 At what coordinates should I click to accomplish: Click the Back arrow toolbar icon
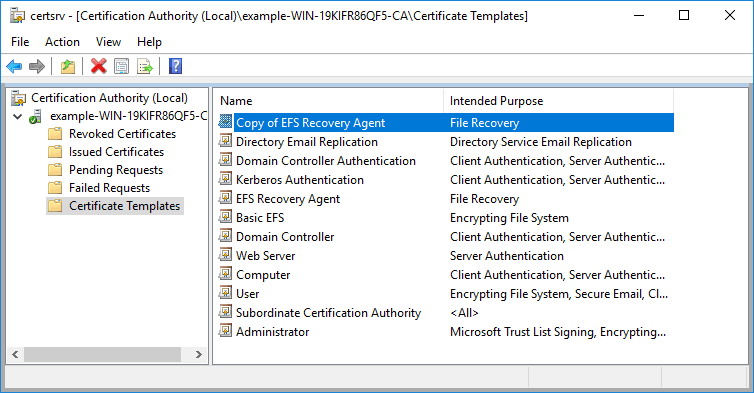14,66
